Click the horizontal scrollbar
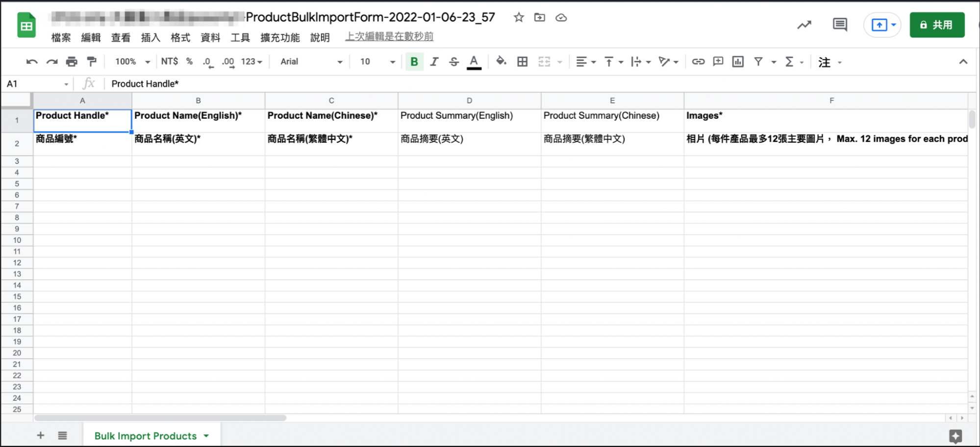 (160, 418)
